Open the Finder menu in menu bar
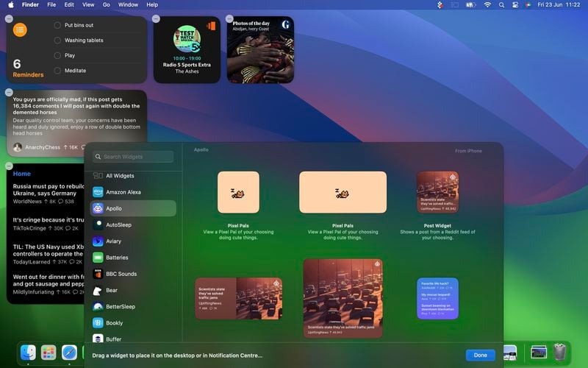Viewport: 588px width, 368px height. 30,5
